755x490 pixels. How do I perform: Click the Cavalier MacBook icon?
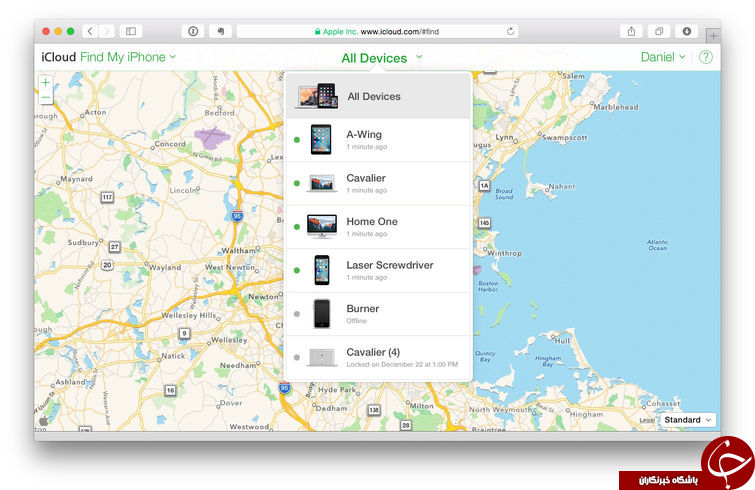(x=322, y=183)
